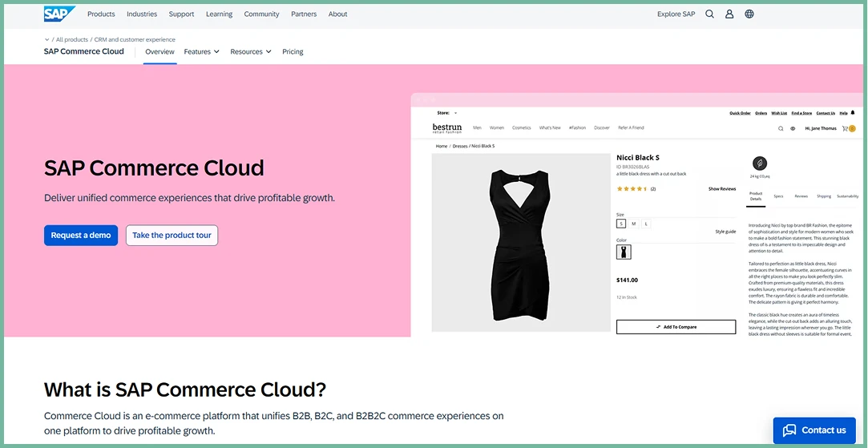Open the Women category
Image resolution: width=868 pixels, height=448 pixels.
click(497, 128)
